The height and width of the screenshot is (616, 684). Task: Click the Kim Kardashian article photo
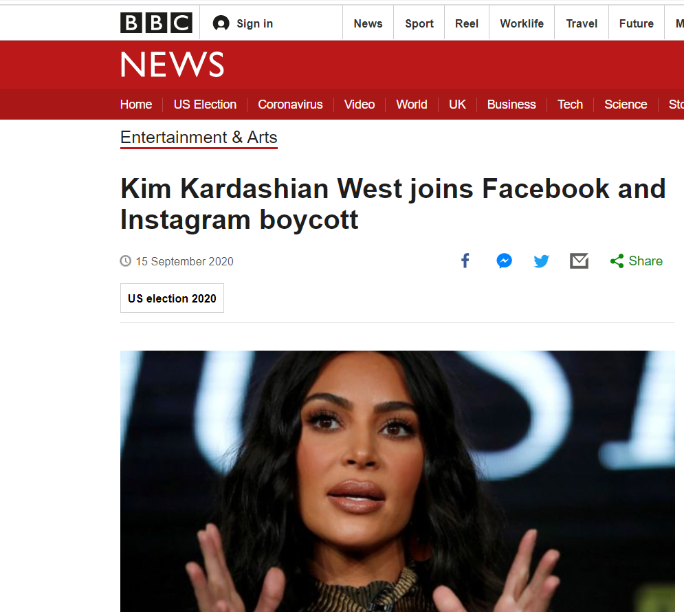point(397,481)
